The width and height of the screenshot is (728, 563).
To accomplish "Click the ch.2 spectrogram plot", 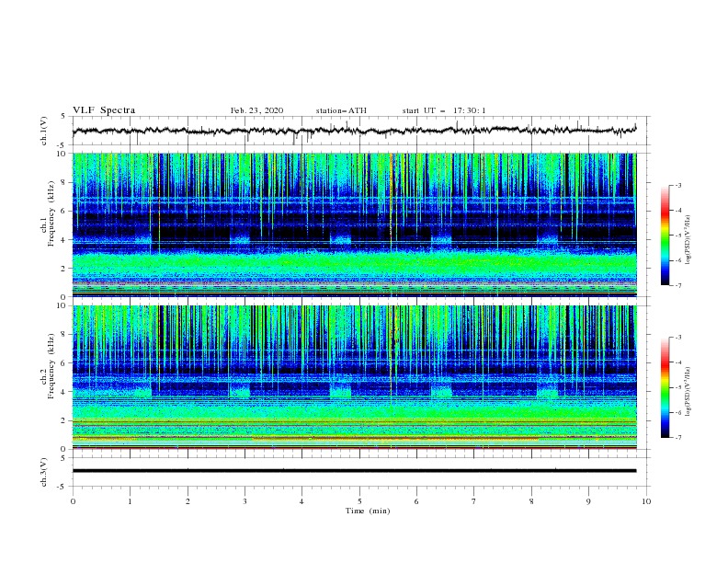I will (354, 377).
